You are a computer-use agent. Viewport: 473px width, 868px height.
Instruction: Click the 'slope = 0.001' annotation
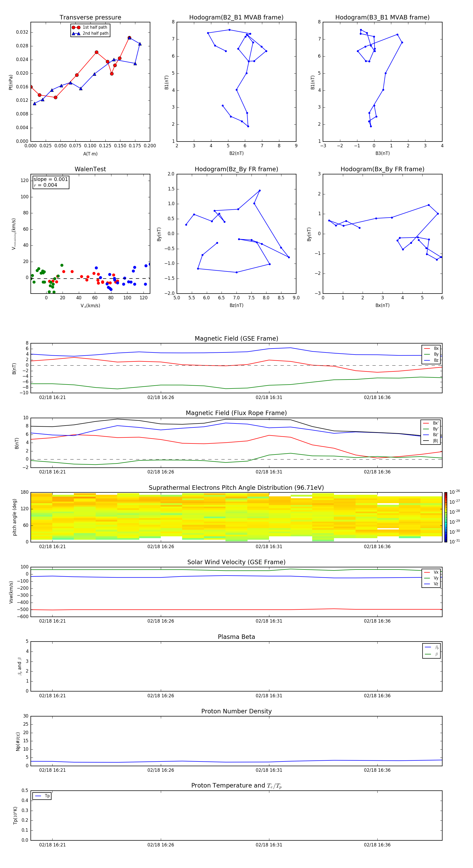point(50,179)
